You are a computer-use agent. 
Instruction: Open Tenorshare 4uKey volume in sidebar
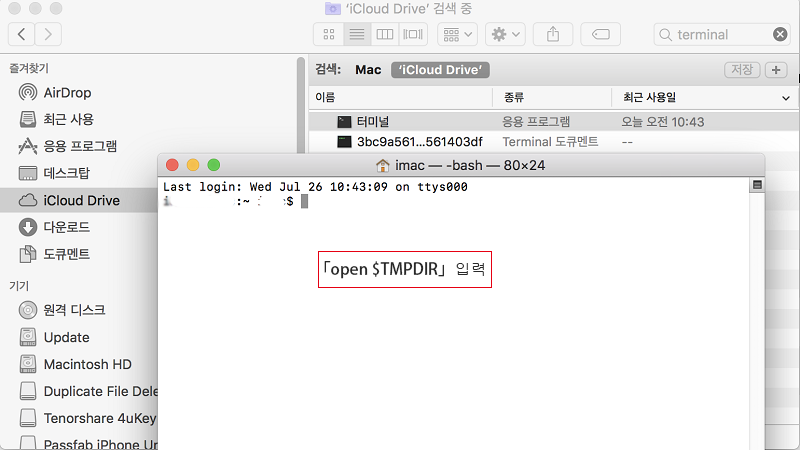[100, 418]
